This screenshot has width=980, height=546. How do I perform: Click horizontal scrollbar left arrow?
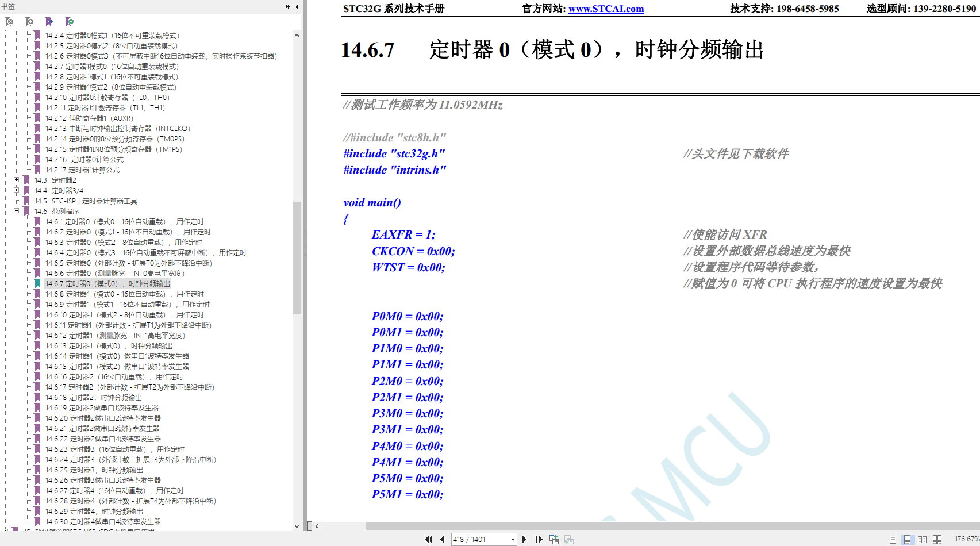point(317,526)
